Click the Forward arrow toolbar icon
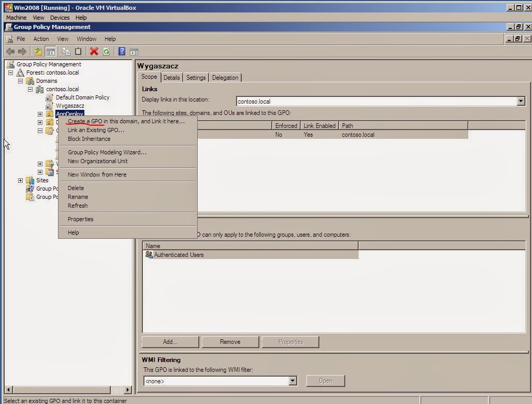The width and height of the screenshot is (532, 404). click(x=22, y=52)
